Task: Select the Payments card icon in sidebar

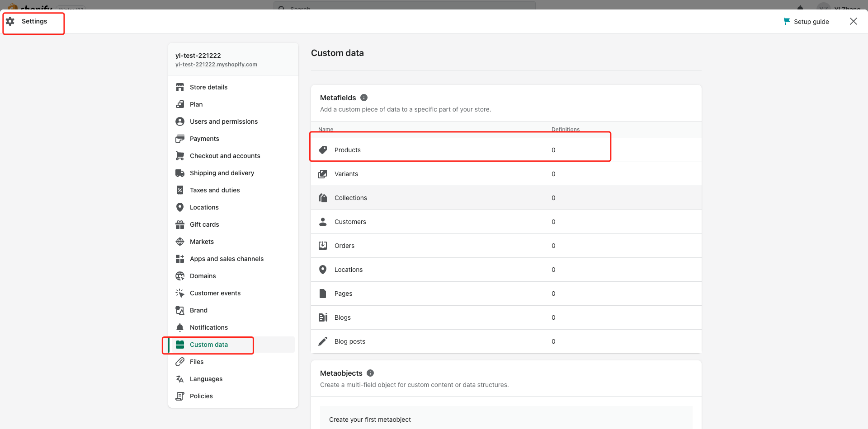Action: pyautogui.click(x=180, y=138)
